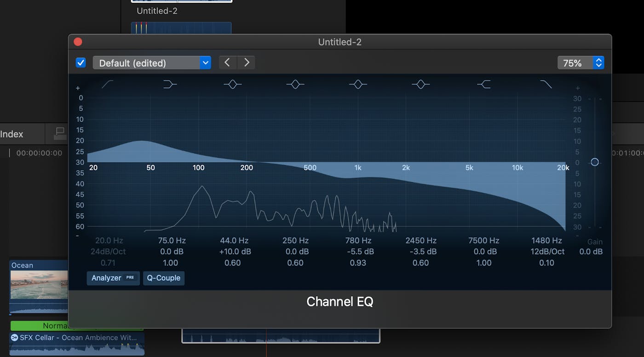
Task: Click the 1480 Hz frequency value
Action: coord(546,241)
